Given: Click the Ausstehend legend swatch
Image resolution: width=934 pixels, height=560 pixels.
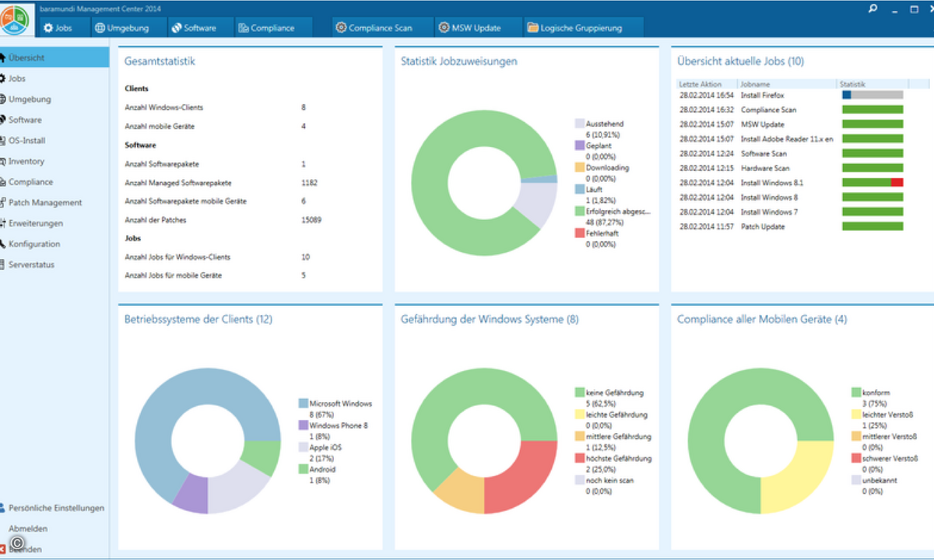Looking at the screenshot, I should pos(580,124).
